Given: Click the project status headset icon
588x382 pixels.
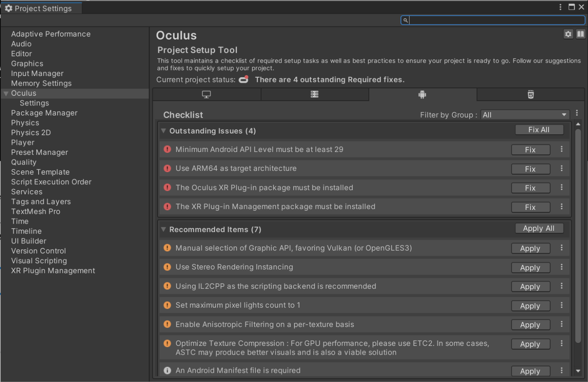Looking at the screenshot, I should pos(244,79).
